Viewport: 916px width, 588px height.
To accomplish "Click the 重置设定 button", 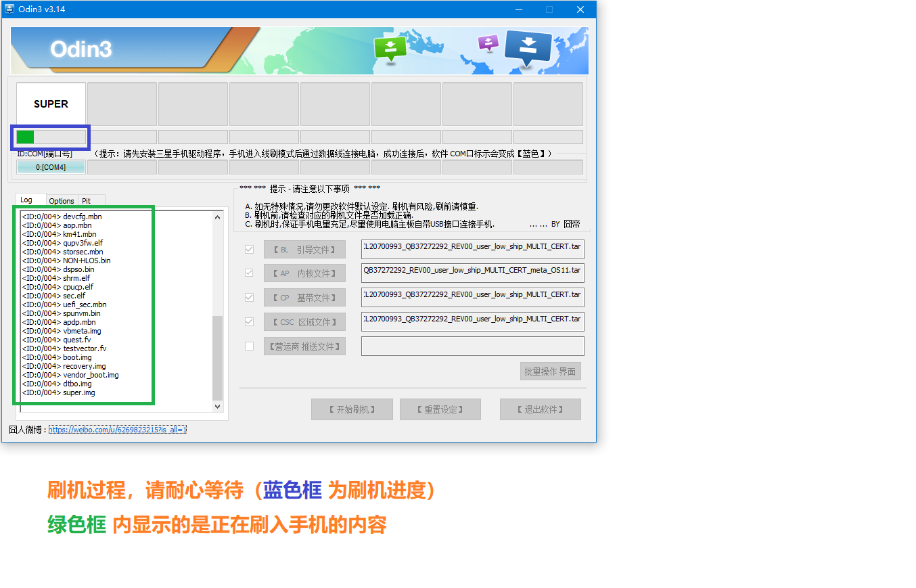I will click(440, 409).
